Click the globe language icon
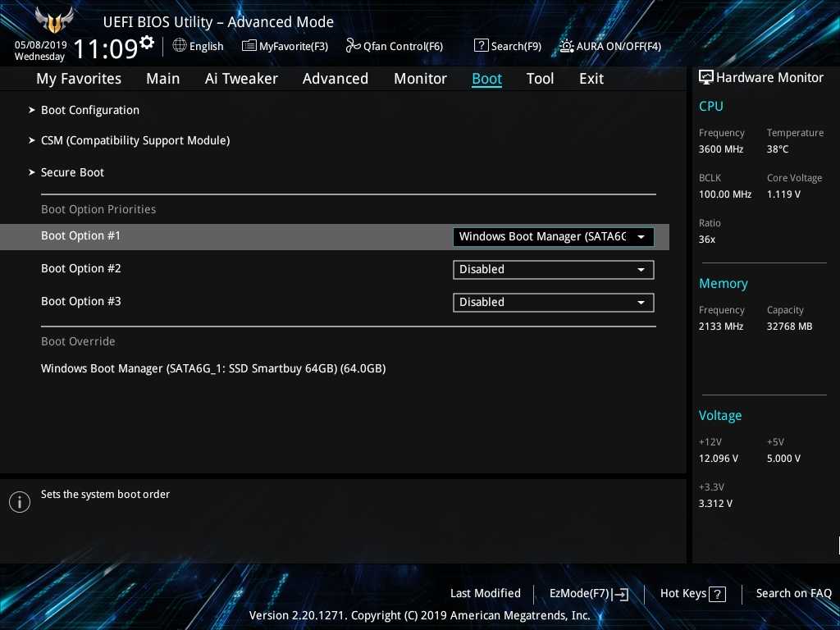 [180, 46]
